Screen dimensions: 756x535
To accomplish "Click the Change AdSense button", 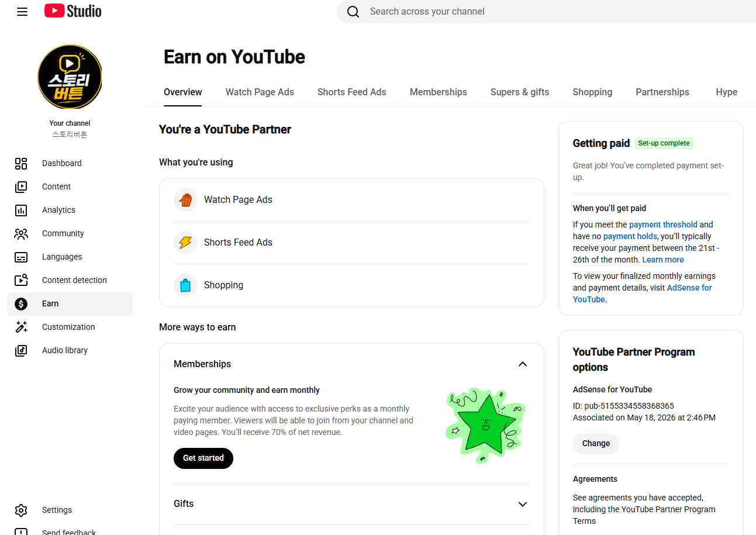I will 596,443.
